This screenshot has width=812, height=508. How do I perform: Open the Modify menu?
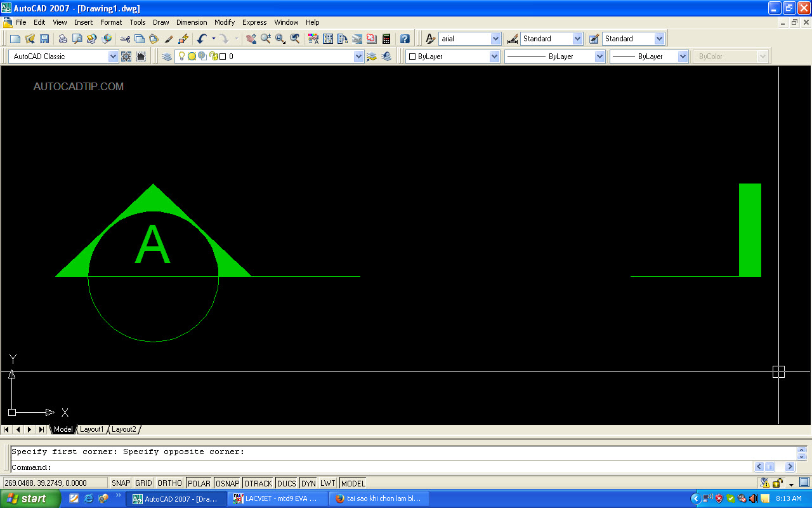tap(225, 22)
